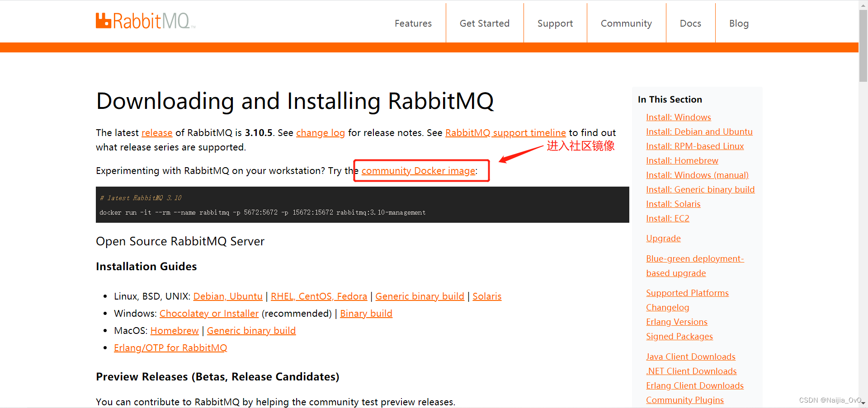Open the Docs menu item
This screenshot has width=868, height=408.
point(690,23)
